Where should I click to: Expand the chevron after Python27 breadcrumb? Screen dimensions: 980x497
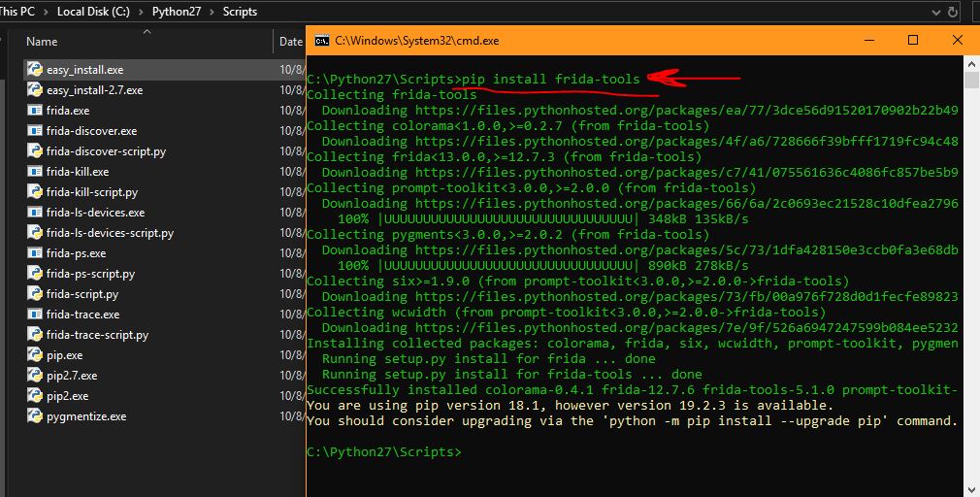[212, 12]
